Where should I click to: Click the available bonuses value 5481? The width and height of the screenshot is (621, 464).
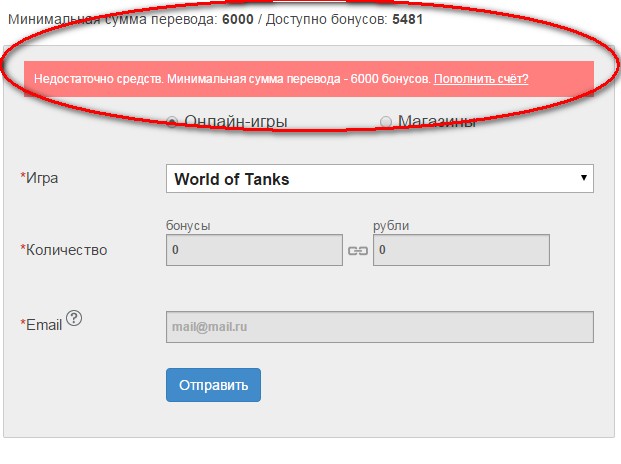click(x=408, y=19)
